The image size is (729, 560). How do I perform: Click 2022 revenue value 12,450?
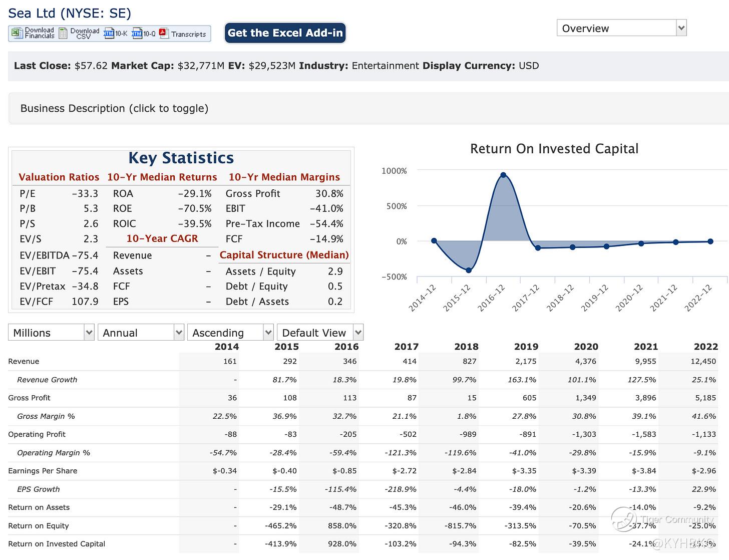(703, 361)
